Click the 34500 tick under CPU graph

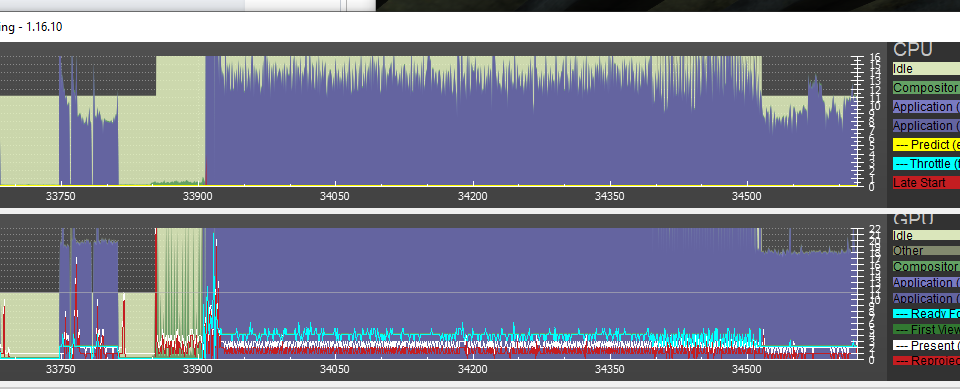click(x=747, y=197)
